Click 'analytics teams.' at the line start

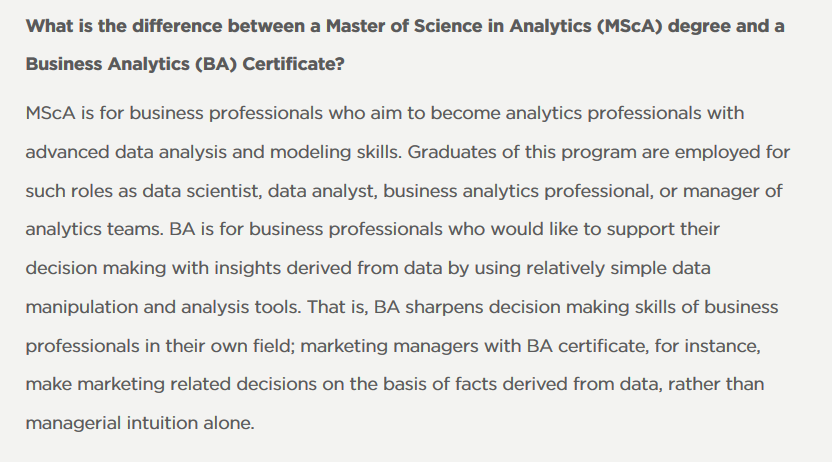click(x=94, y=230)
